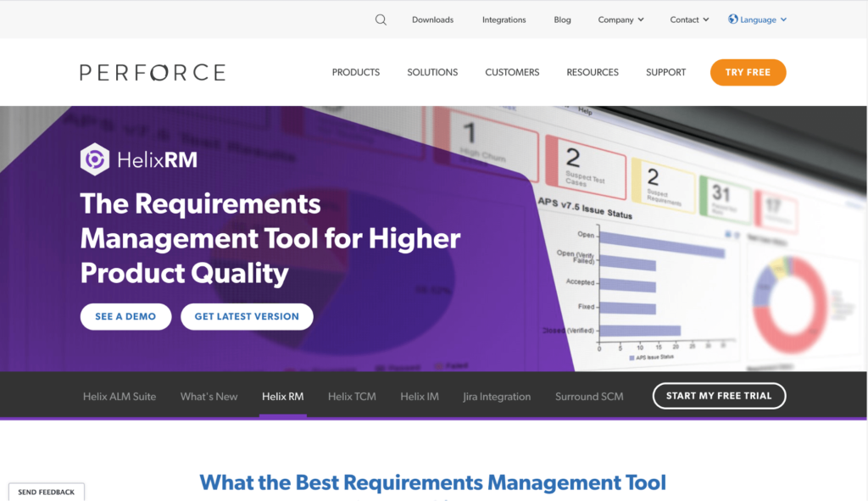This screenshot has height=501, width=868.
Task: Click Start My Free Trial button
Action: click(x=719, y=396)
